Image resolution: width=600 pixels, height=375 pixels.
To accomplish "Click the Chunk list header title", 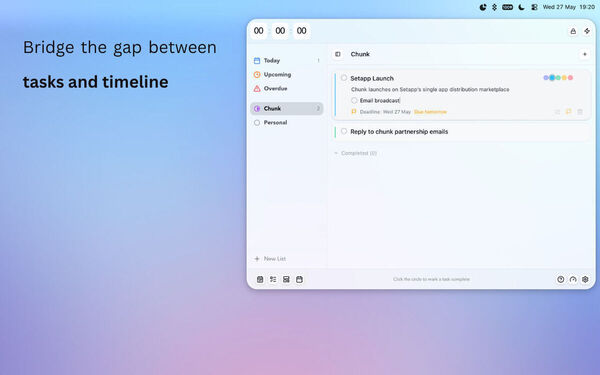I will [x=360, y=54].
